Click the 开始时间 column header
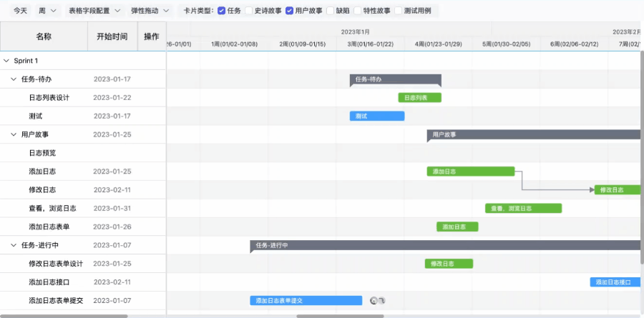This screenshot has width=644, height=318. pyautogui.click(x=112, y=36)
